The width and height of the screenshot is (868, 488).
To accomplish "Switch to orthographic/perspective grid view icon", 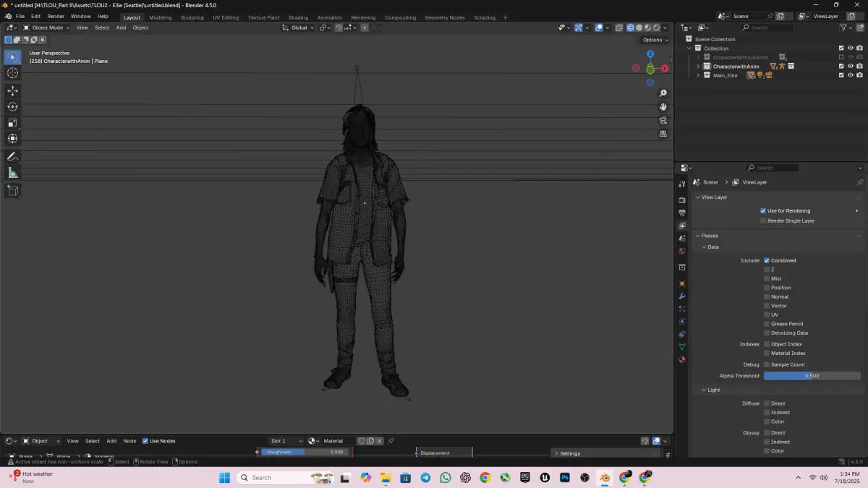I will point(663,134).
